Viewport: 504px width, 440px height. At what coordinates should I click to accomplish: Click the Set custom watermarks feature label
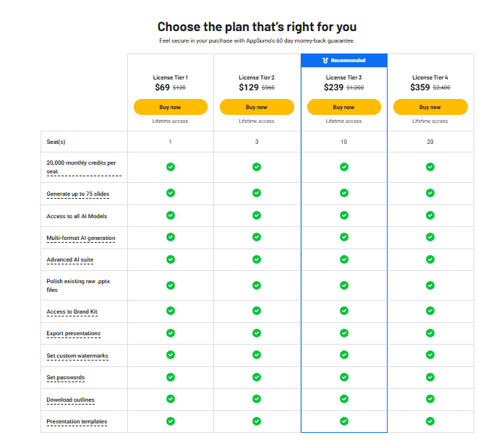(77, 355)
